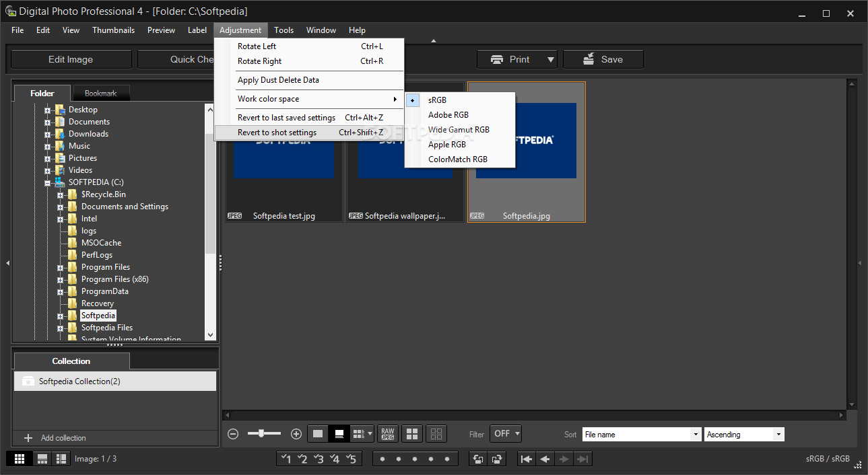Click the zoom in thumbnail plus icon
The height and width of the screenshot is (475, 868).
(x=296, y=434)
